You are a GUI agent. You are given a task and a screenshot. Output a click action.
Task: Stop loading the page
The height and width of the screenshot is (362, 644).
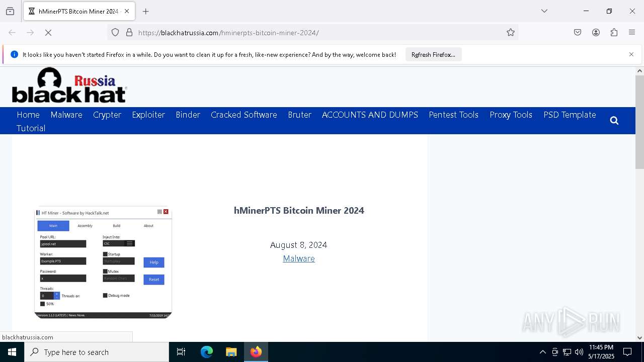pos(48,33)
